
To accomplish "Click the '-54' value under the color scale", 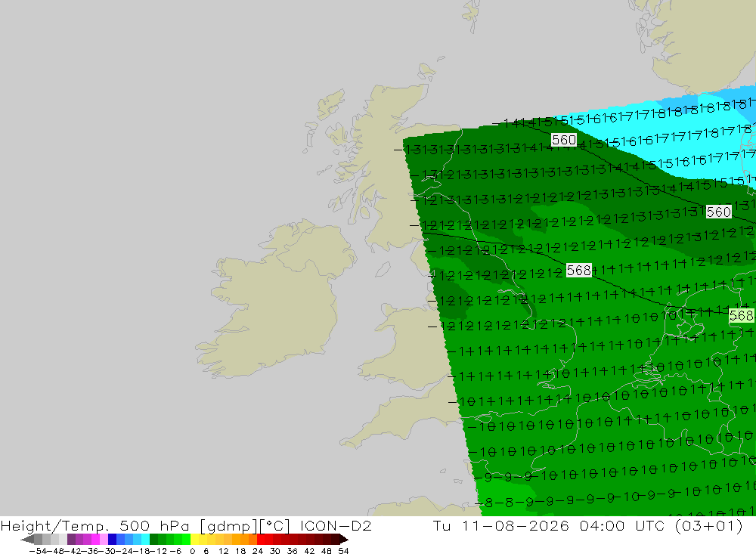I will tap(38, 551).
